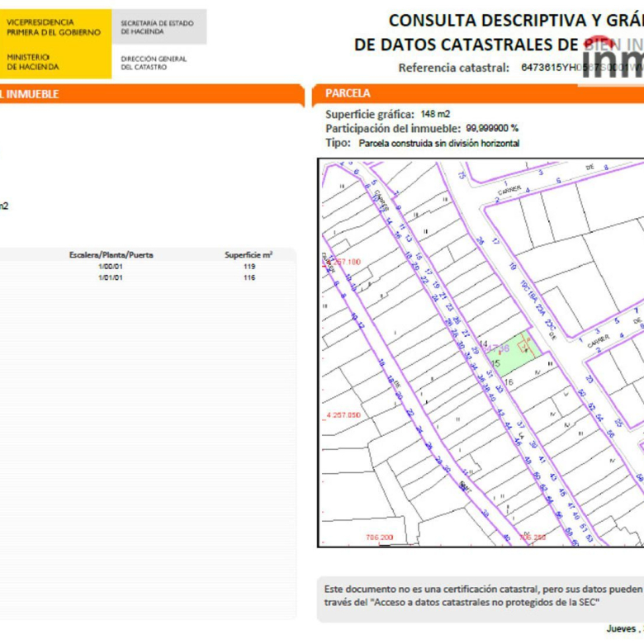
Task: Click the Dirección General del Catastro label
Action: tap(154, 63)
